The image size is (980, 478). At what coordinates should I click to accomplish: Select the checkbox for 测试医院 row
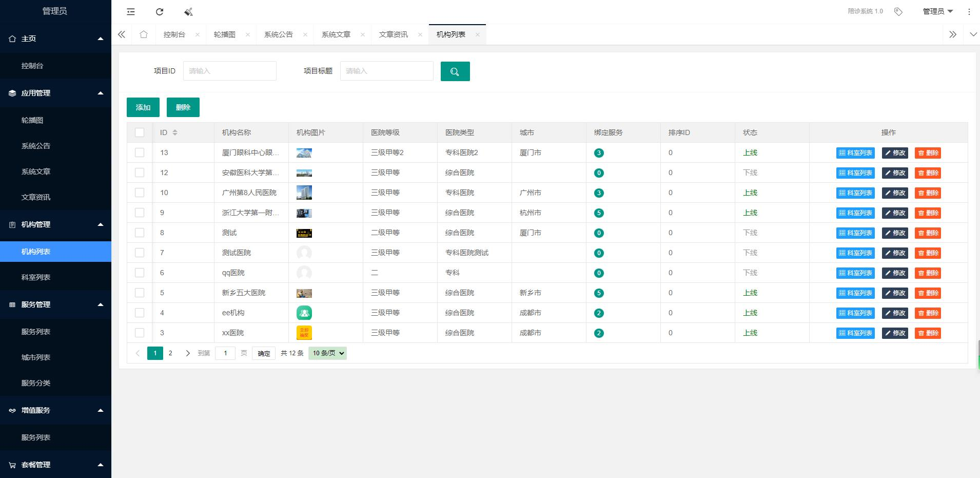[140, 253]
